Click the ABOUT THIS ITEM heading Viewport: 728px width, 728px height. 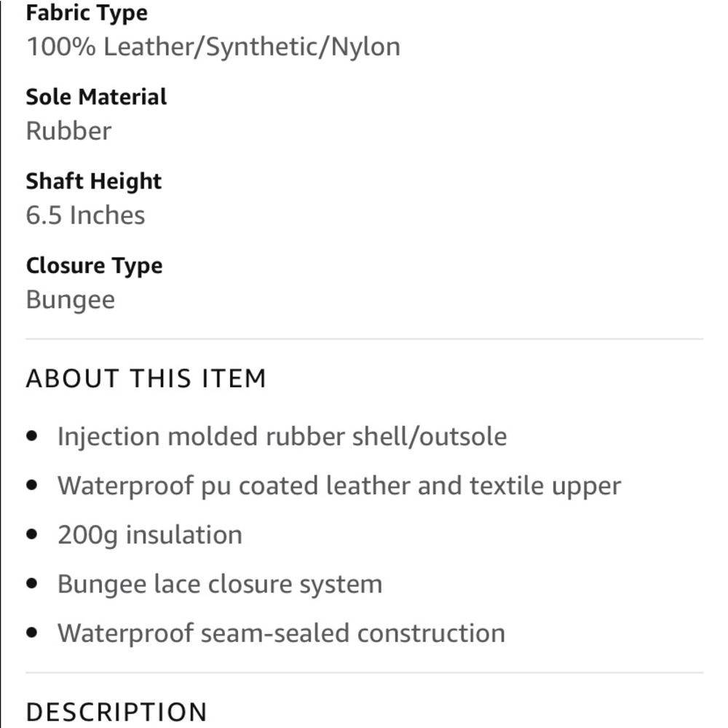(x=146, y=379)
